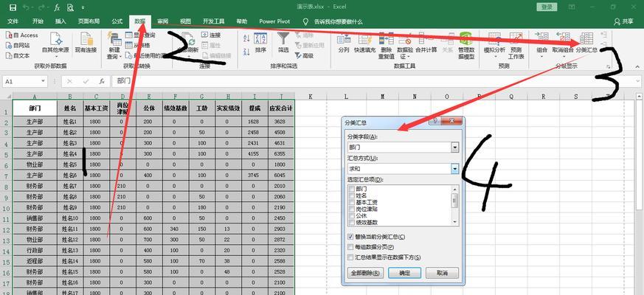Check the 绩效基数 item in summary list
644x295 pixels.
[x=351, y=222]
